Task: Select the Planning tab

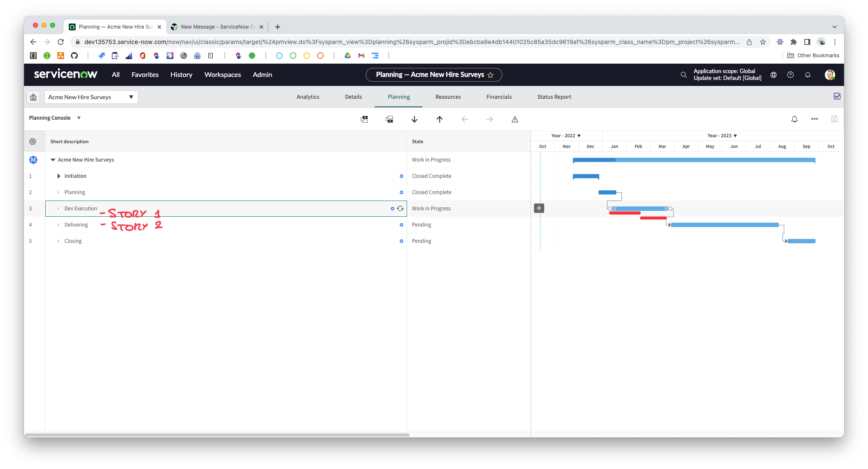Action: coord(399,97)
